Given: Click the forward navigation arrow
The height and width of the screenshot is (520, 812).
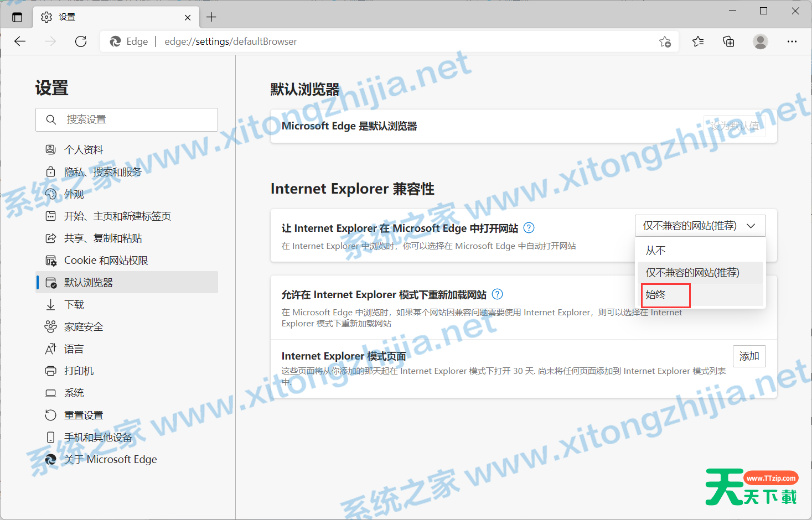Looking at the screenshot, I should (50, 41).
